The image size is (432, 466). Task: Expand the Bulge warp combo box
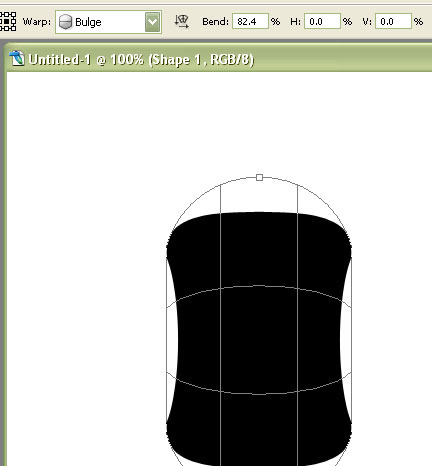pyautogui.click(x=108, y=22)
